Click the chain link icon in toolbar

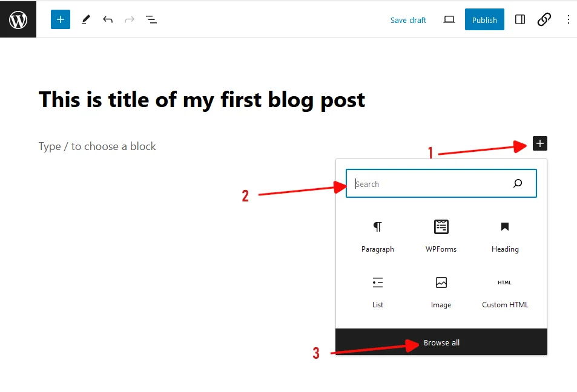tap(544, 20)
